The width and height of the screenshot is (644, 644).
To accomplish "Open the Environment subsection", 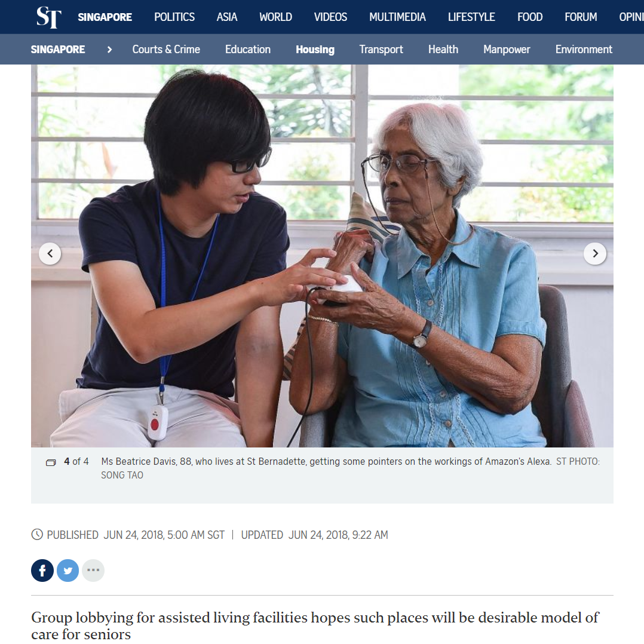I will (x=584, y=49).
